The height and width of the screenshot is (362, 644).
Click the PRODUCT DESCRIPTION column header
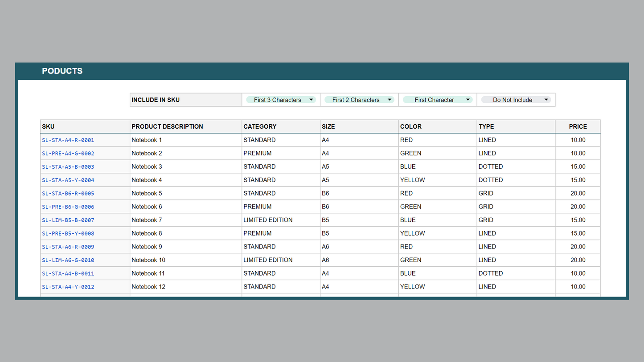(x=167, y=126)
